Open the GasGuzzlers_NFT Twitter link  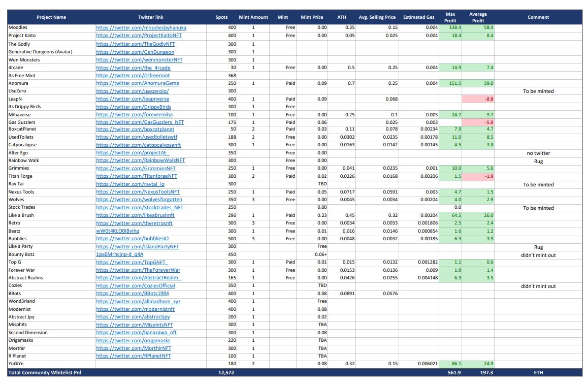pyautogui.click(x=140, y=122)
